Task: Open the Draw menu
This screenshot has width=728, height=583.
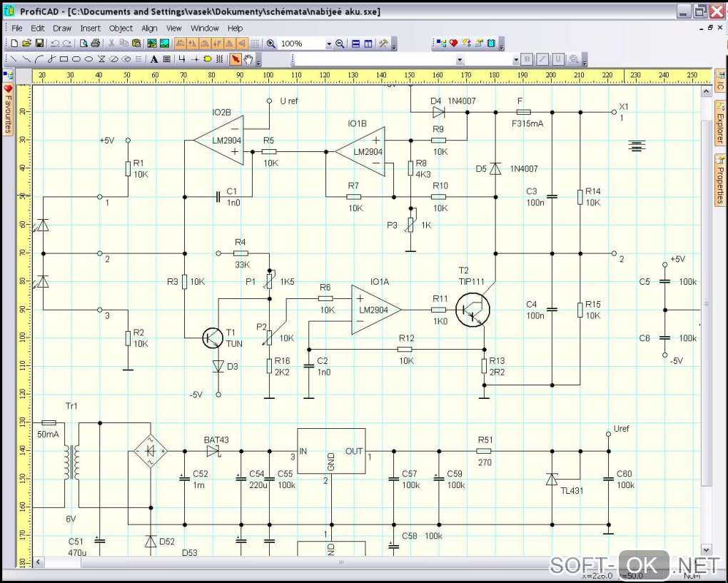Action: [x=62, y=29]
